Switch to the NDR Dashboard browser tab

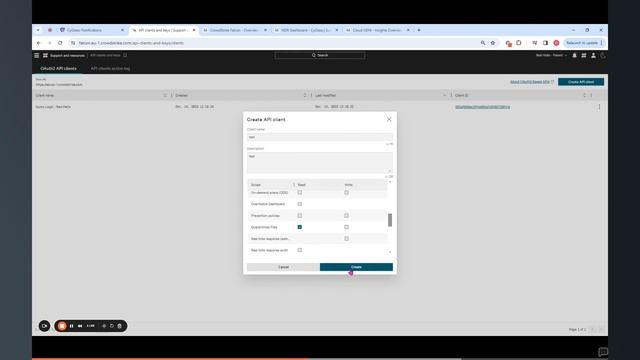[x=306, y=30]
